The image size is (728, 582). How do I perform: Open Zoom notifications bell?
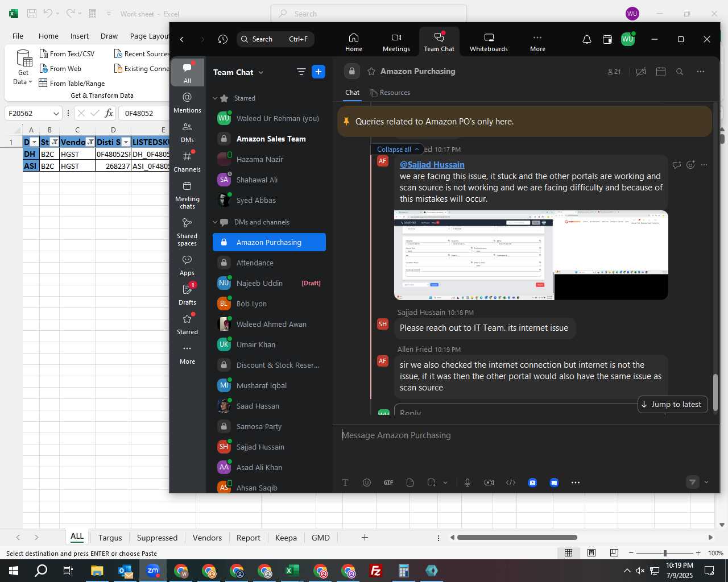[x=587, y=39]
